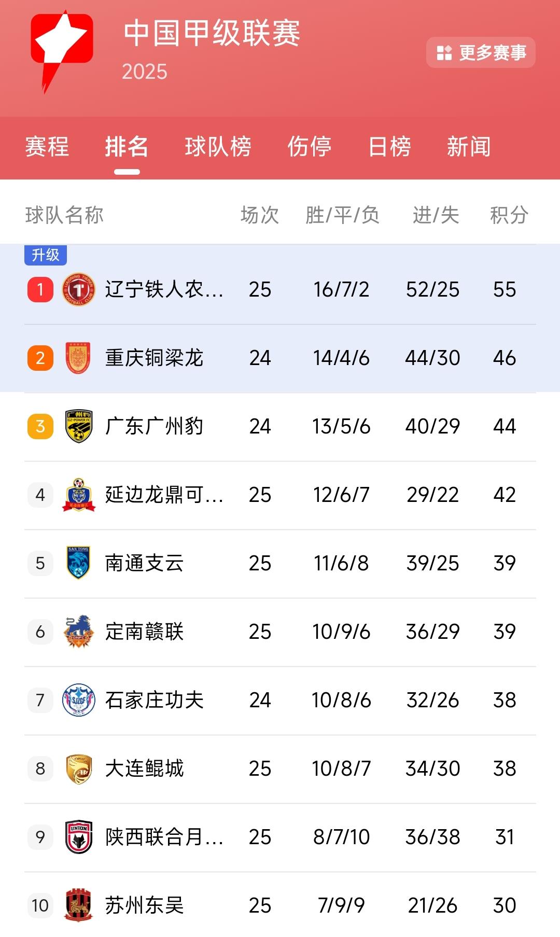This screenshot has width=560, height=937.
Task: Tap the 广东广州豹 club crest
Action: pyautogui.click(x=79, y=426)
